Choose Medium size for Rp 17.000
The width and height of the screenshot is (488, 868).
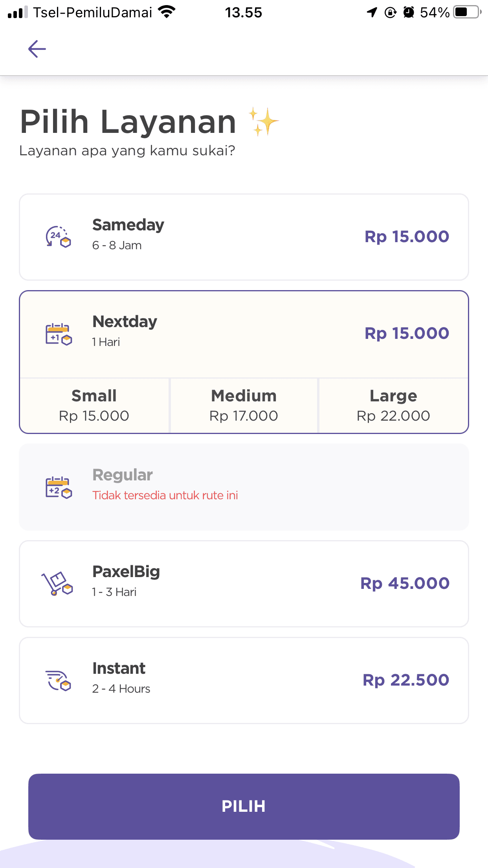coord(244,405)
